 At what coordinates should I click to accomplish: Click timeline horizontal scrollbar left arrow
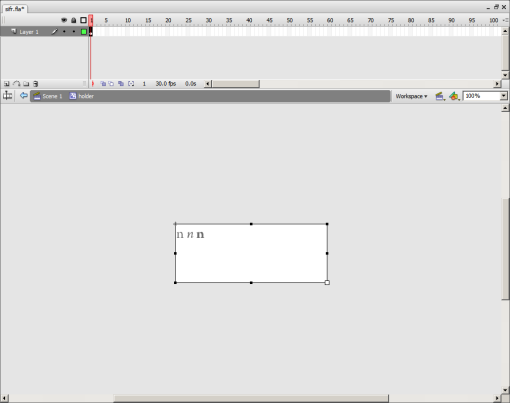(208, 84)
